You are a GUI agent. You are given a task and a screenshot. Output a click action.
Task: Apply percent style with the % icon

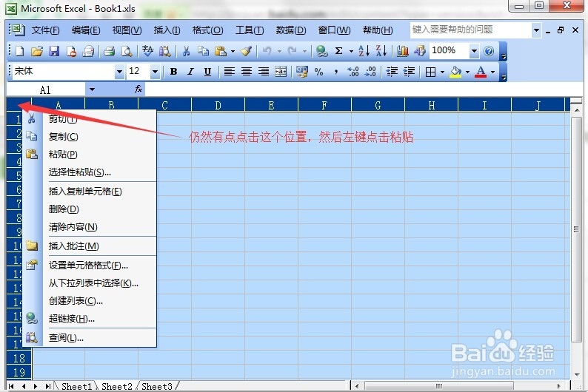318,72
